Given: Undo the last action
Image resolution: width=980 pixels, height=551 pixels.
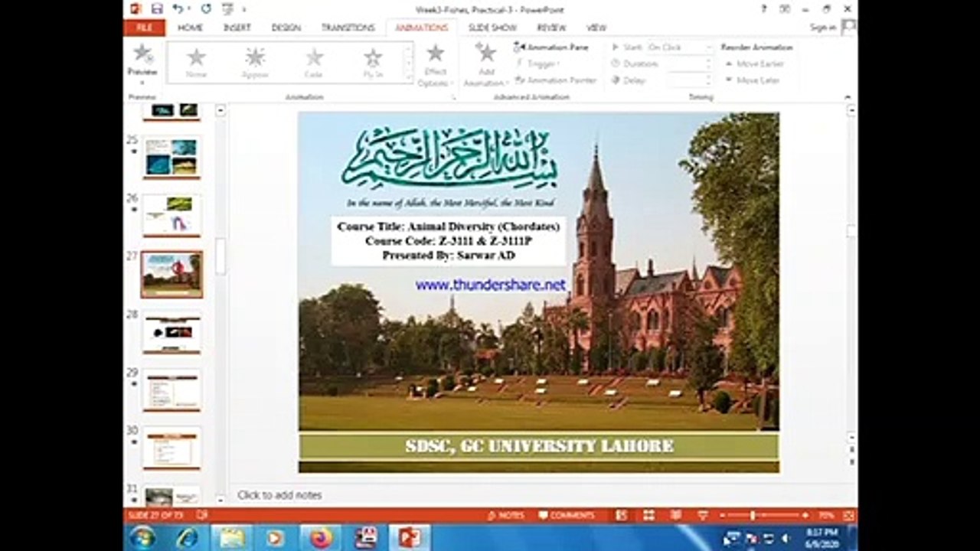Looking at the screenshot, I should [x=178, y=8].
